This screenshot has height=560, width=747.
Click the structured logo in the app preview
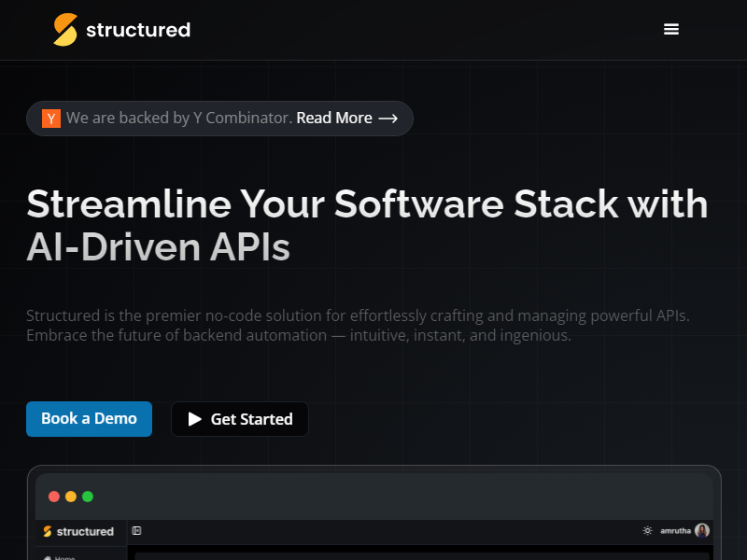click(78, 531)
